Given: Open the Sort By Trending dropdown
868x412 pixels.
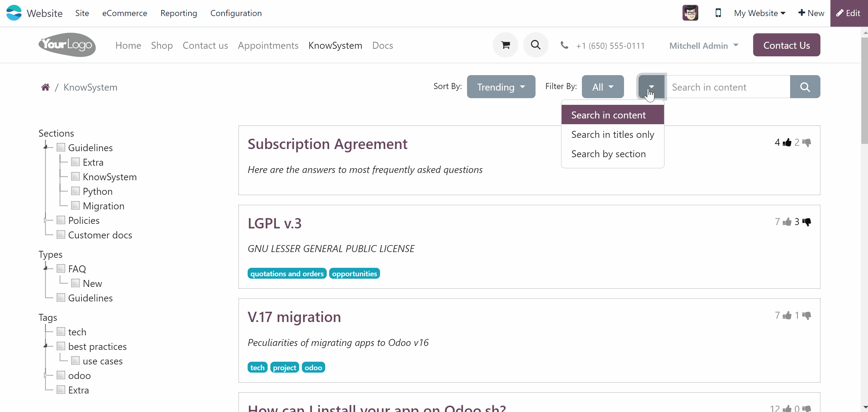Looking at the screenshot, I should coord(501,87).
